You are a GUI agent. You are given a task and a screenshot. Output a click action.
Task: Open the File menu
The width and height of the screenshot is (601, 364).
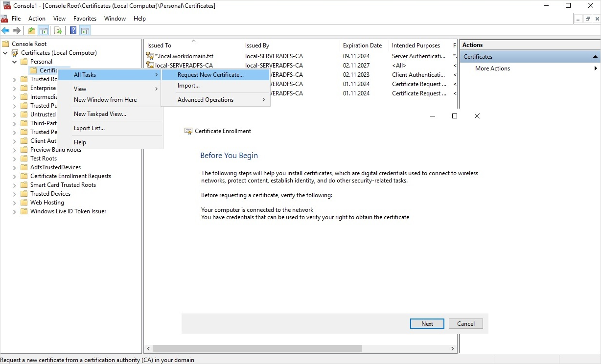click(x=16, y=19)
